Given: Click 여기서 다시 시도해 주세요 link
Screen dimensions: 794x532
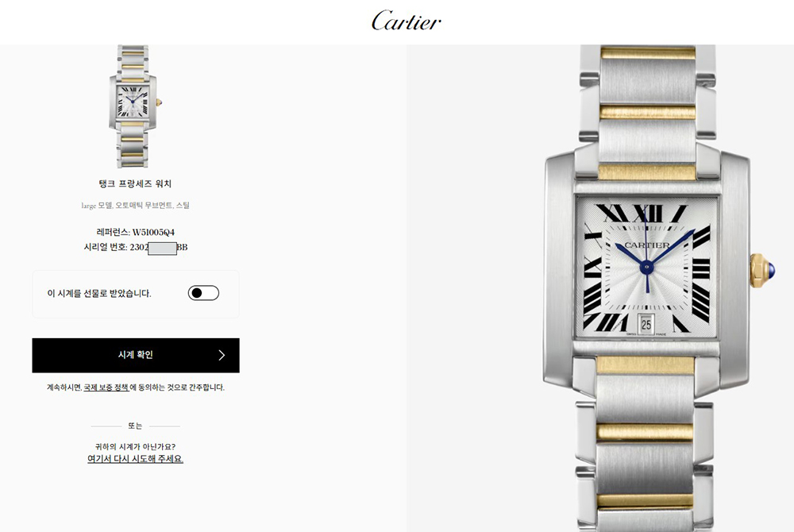Looking at the screenshot, I should [135, 459].
